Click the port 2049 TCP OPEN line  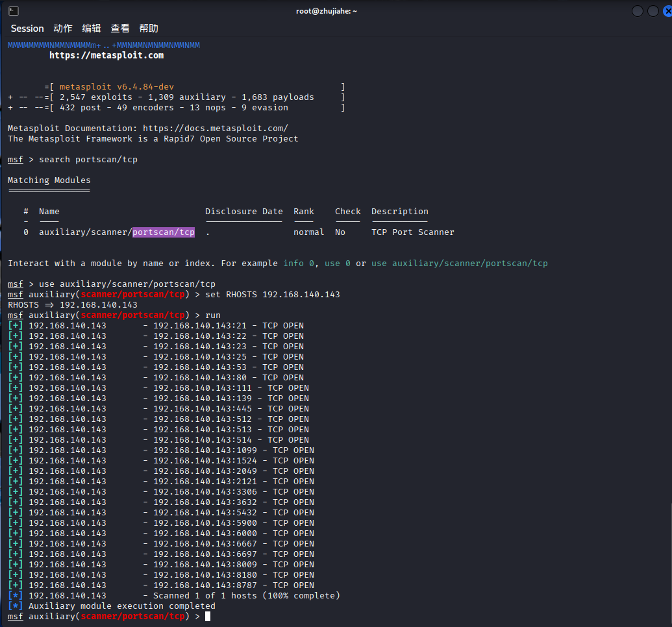161,471
